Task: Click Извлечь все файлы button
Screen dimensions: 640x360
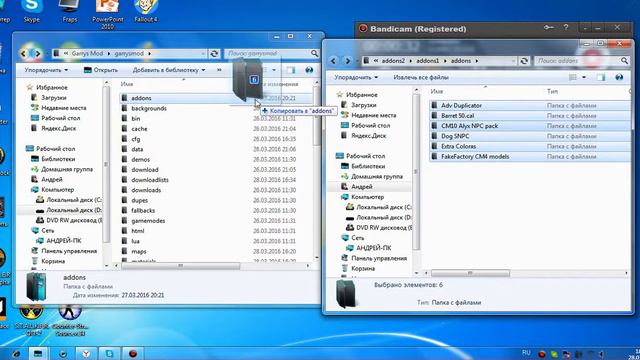Action: [421, 78]
